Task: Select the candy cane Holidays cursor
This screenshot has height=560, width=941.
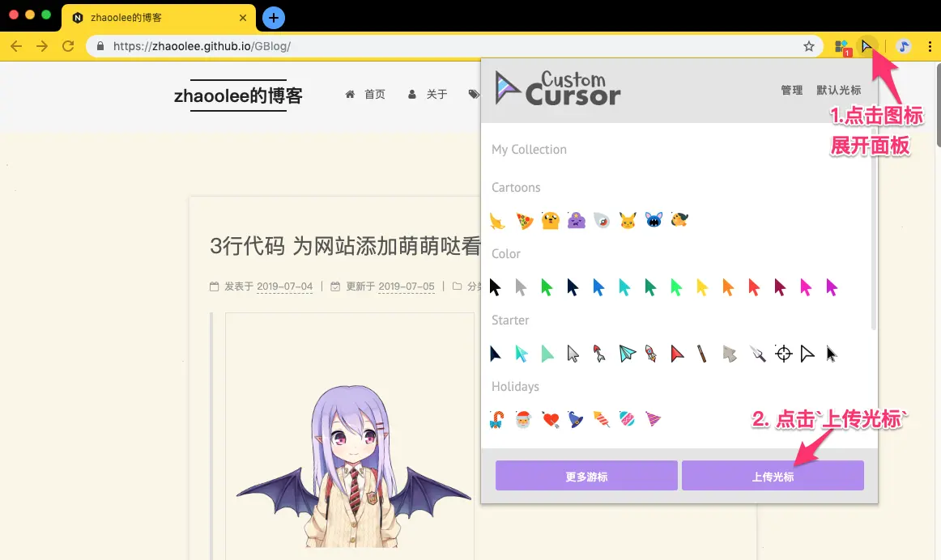Action: pos(497,420)
